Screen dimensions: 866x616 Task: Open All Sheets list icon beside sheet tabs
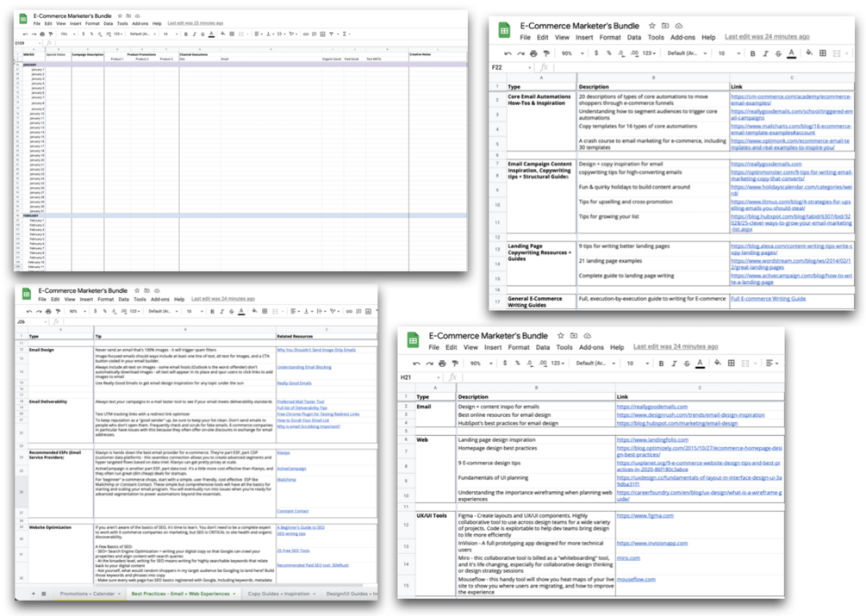(44, 594)
